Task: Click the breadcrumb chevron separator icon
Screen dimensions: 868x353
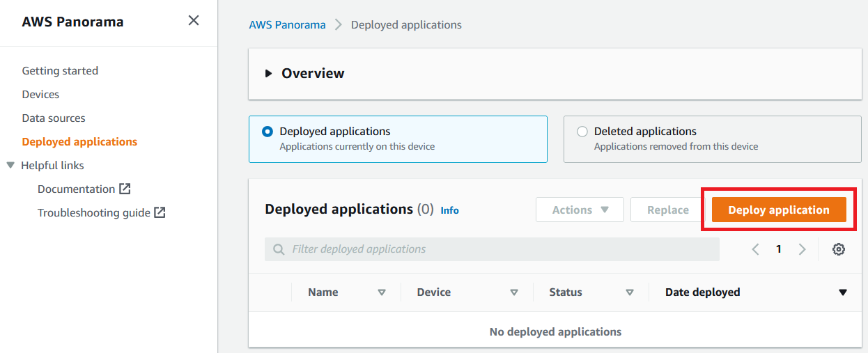Action: pos(339,25)
